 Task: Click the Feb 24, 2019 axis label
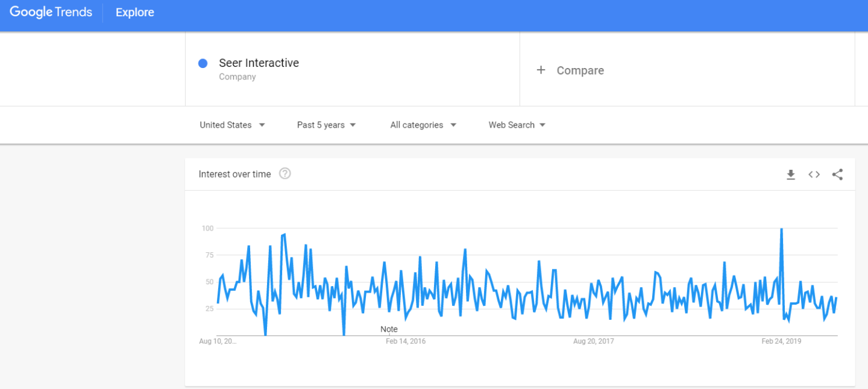click(781, 341)
